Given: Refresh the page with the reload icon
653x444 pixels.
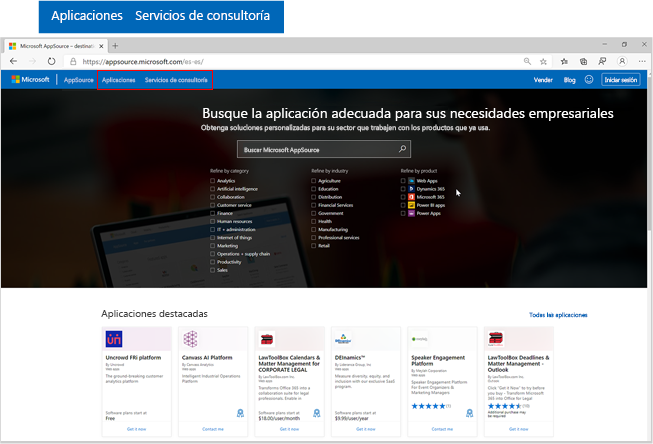Looking at the screenshot, I should point(51,61).
